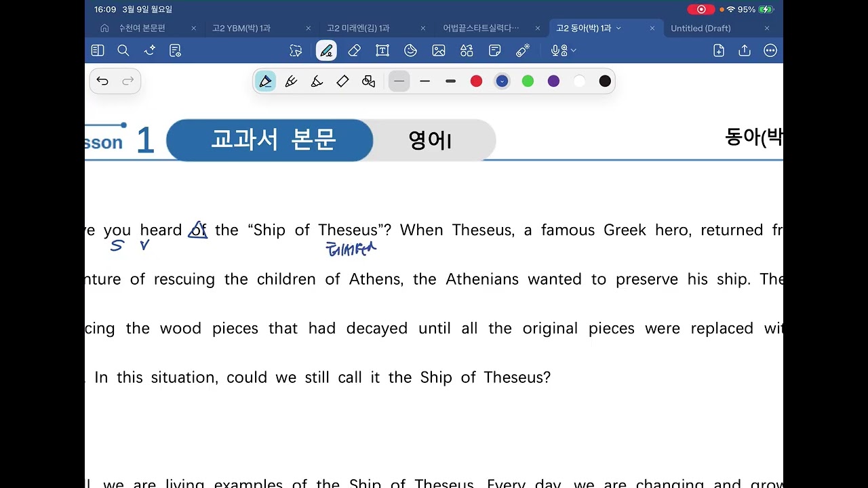Viewport: 868px width, 488px height.
Task: Select the lasso selection tool
Action: click(296, 50)
